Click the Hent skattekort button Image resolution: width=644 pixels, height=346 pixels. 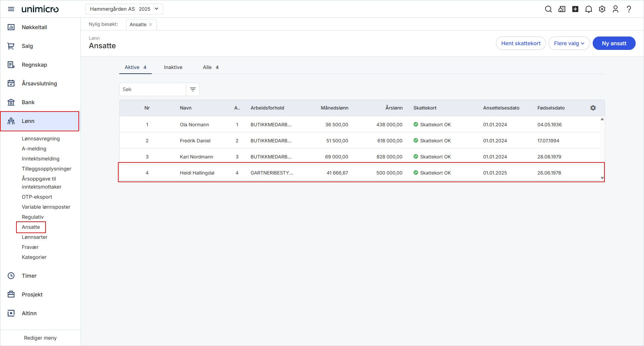click(520, 43)
